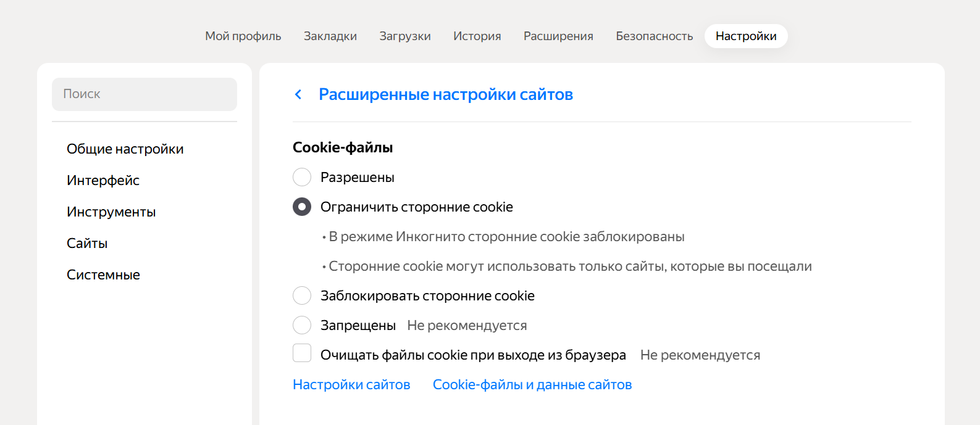Open the Настройки сайтов link
The width and height of the screenshot is (980, 425).
(351, 384)
